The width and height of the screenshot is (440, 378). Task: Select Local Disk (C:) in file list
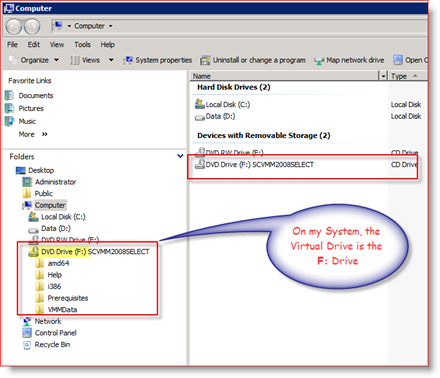tap(228, 105)
